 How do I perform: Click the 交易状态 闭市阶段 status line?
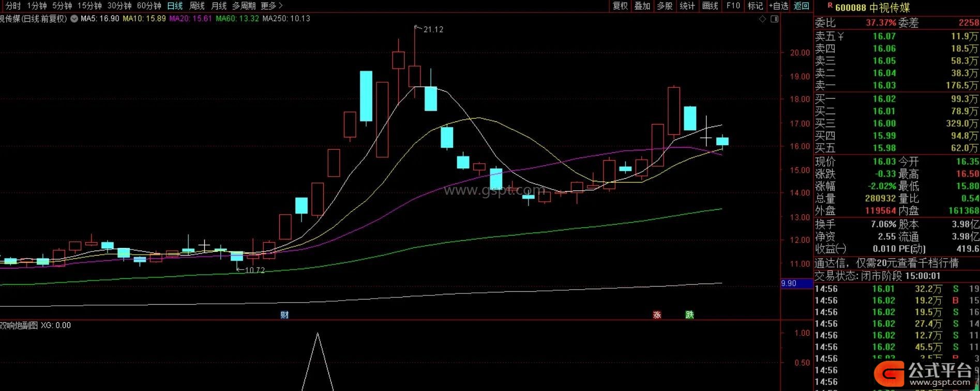click(x=878, y=276)
